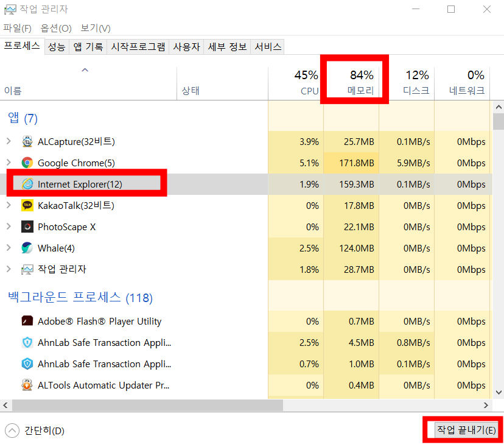Click the Adobe Flash Player Utility icon
504x447 pixels.
[27, 321]
